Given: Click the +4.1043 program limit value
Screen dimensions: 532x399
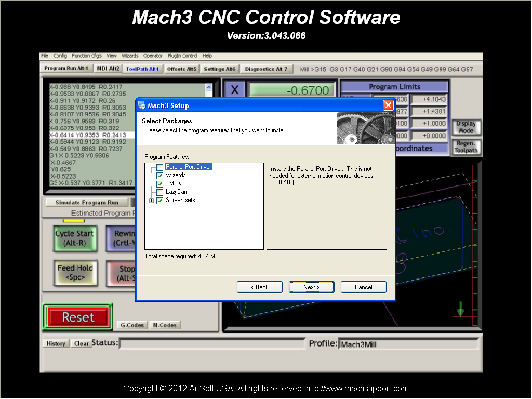Looking at the screenshot, I should (429, 99).
